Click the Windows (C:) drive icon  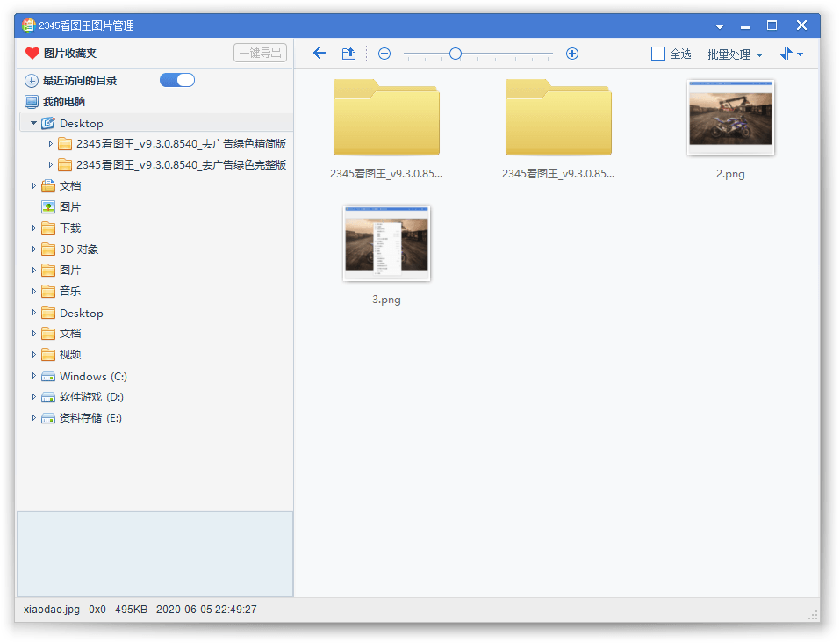pos(48,376)
